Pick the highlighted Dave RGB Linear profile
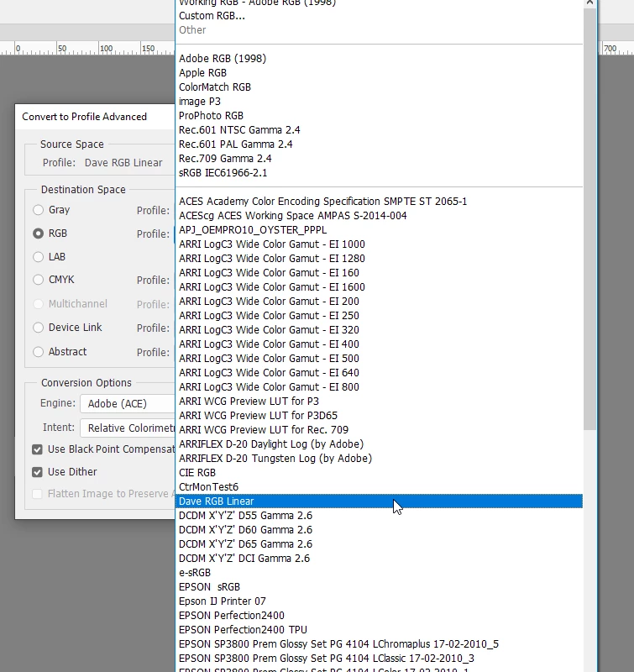The height and width of the screenshot is (672, 634). [379, 501]
